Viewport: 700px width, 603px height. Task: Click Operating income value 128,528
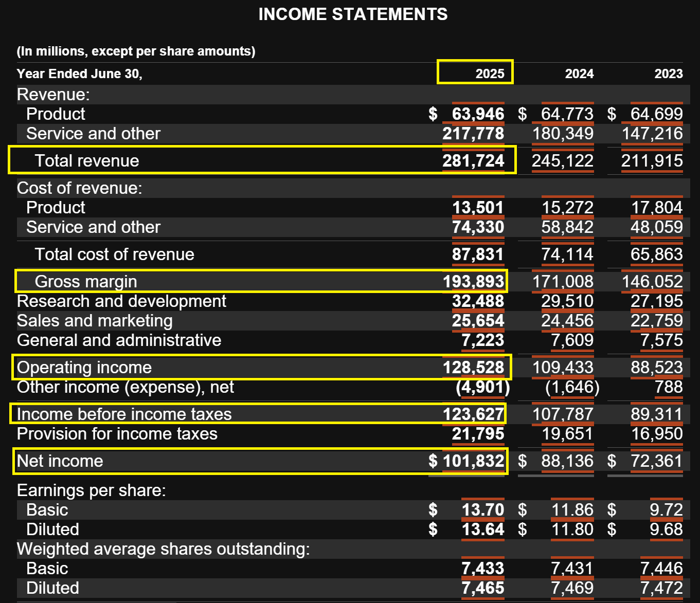473,367
